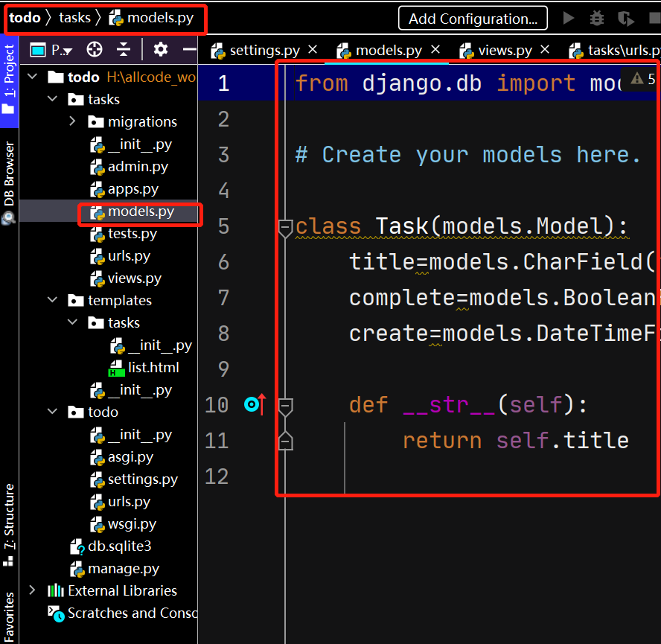Click the Debug bug icon
The height and width of the screenshot is (644, 661).
[x=596, y=19]
